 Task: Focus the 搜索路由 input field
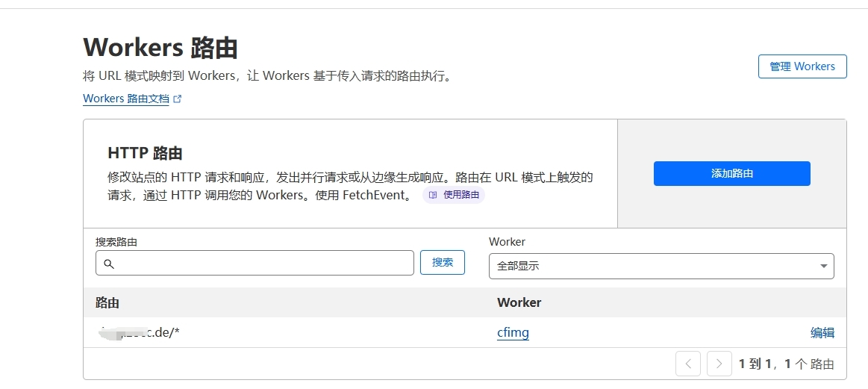click(x=261, y=263)
